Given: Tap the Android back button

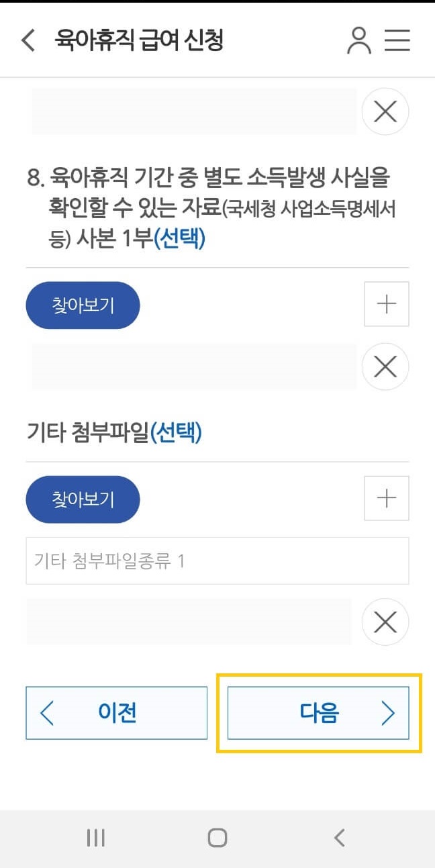Looking at the screenshot, I should (339, 837).
